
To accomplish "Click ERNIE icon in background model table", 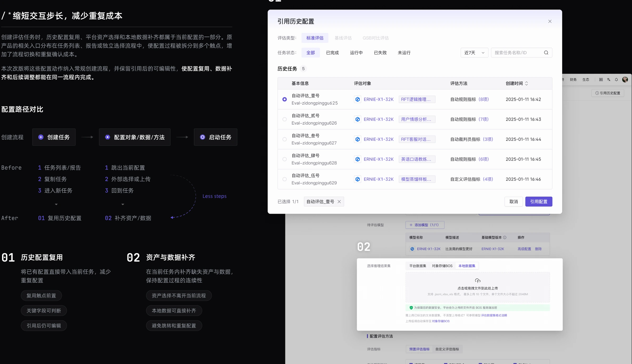I will tap(412, 249).
